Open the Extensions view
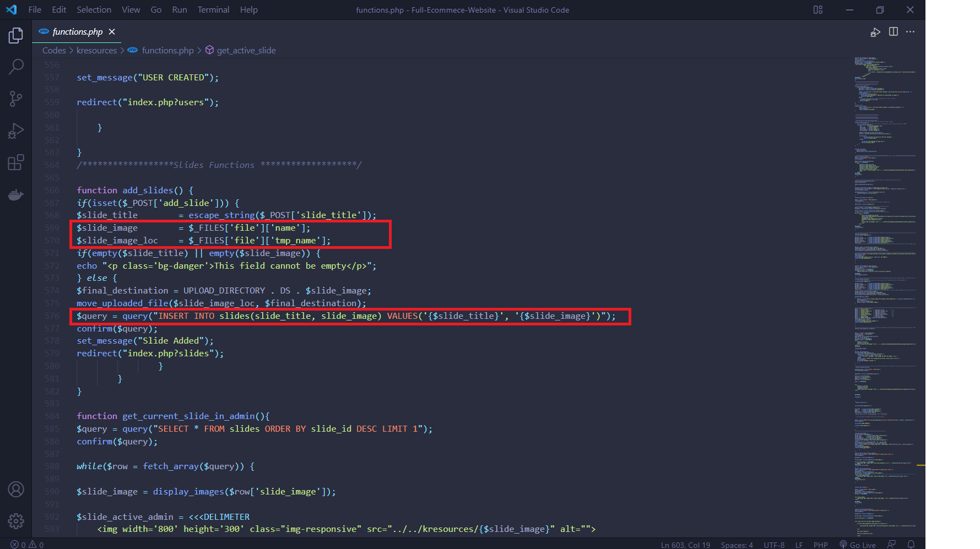This screenshot has width=980, height=549. pyautogui.click(x=16, y=162)
